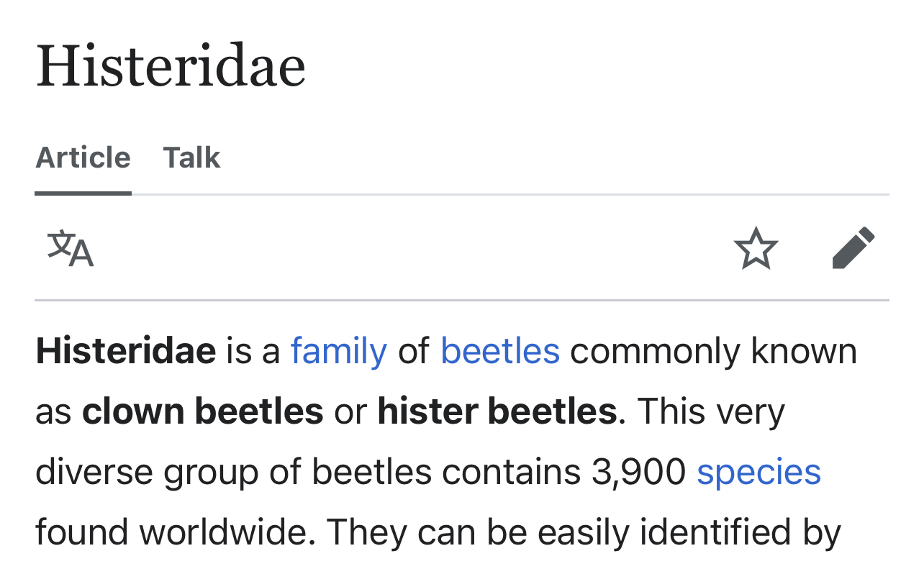The height and width of the screenshot is (574, 924).
Task: Click bold "Histeridae" in the first sentence
Action: point(126,352)
